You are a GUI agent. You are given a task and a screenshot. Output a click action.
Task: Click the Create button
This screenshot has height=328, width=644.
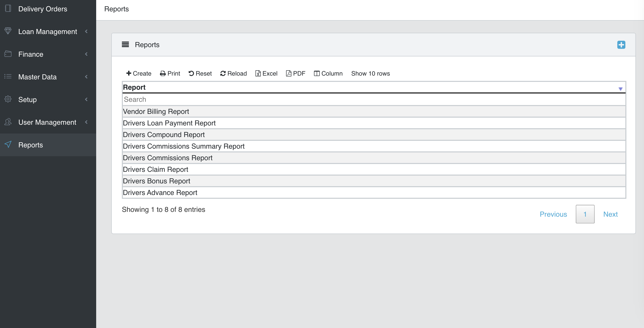(139, 74)
